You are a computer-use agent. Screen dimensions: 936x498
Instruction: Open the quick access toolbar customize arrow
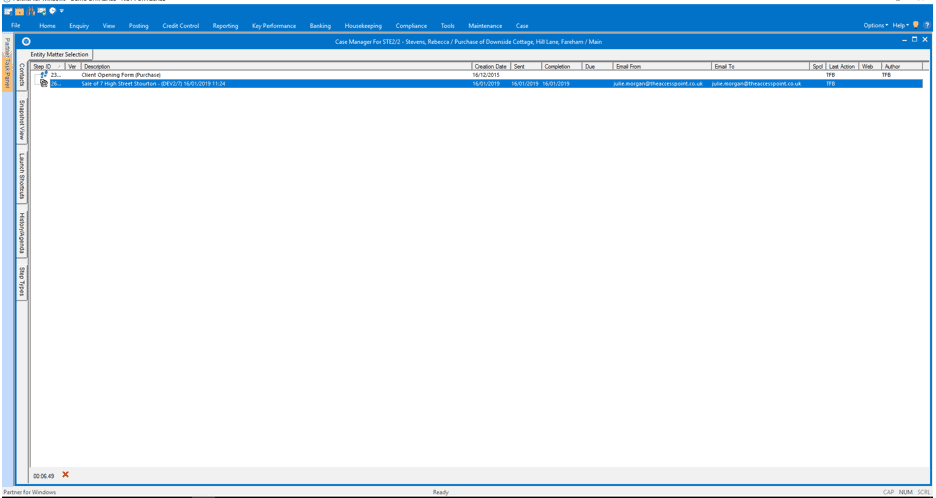tap(62, 11)
